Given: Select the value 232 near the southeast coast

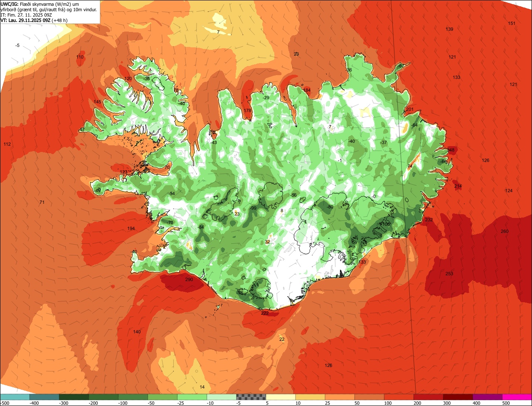Looking at the screenshot, I should (429, 220).
